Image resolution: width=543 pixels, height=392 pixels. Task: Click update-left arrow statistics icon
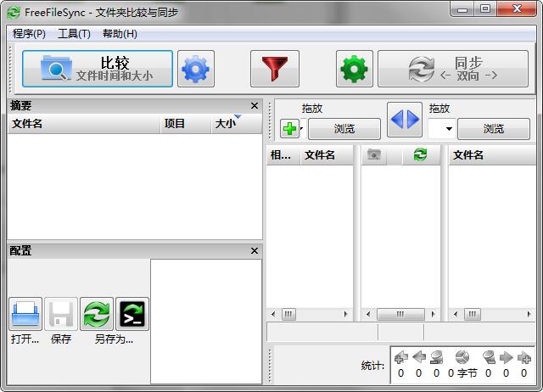pyautogui.click(x=419, y=357)
